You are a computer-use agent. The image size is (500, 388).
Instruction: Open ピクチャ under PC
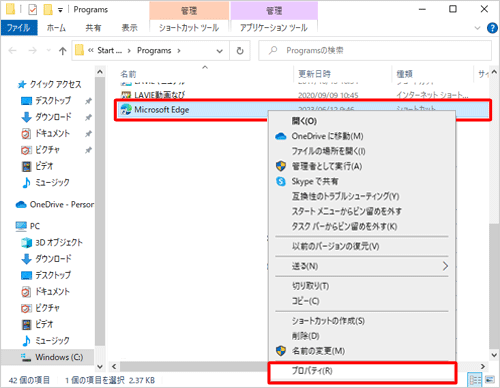41,308
